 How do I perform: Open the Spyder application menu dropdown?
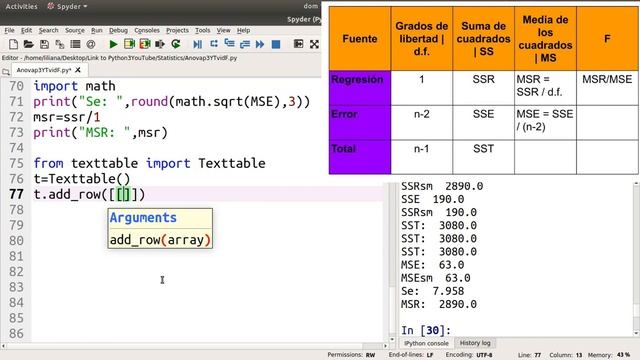(67, 6)
